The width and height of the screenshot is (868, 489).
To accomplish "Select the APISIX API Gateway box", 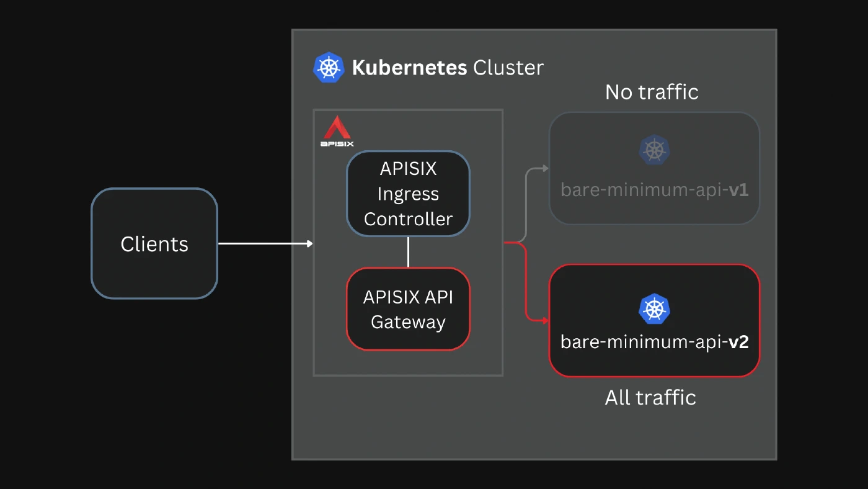I will click(408, 309).
